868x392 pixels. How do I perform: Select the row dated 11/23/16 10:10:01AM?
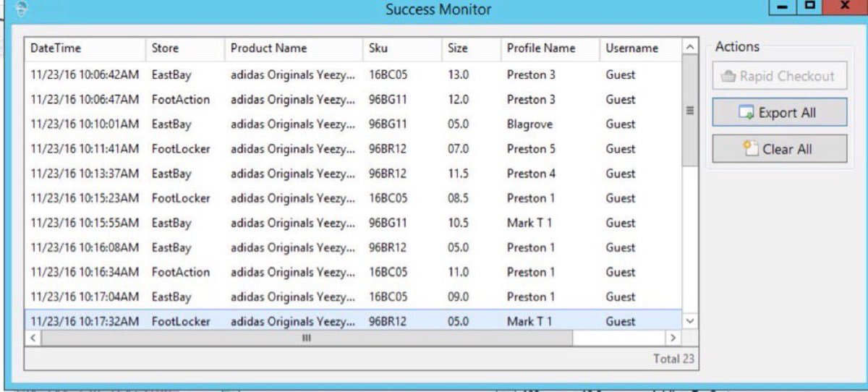coord(352,124)
